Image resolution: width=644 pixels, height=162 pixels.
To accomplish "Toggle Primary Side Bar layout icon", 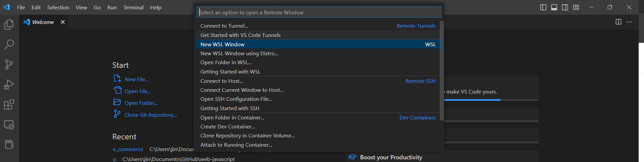I will (x=543, y=7).
